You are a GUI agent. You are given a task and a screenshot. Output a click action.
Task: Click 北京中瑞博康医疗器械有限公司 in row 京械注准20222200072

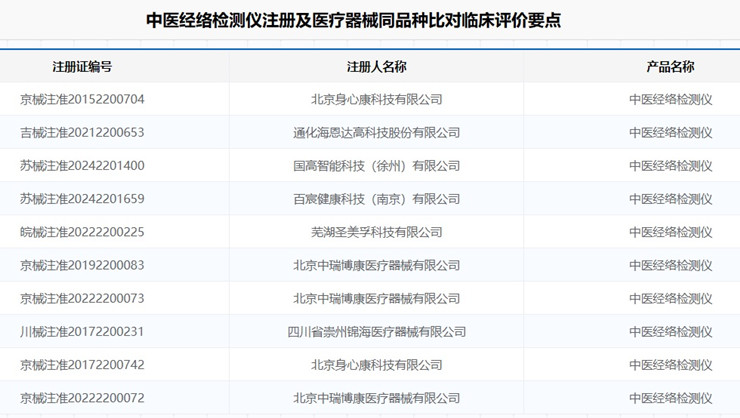pyautogui.click(x=377, y=398)
